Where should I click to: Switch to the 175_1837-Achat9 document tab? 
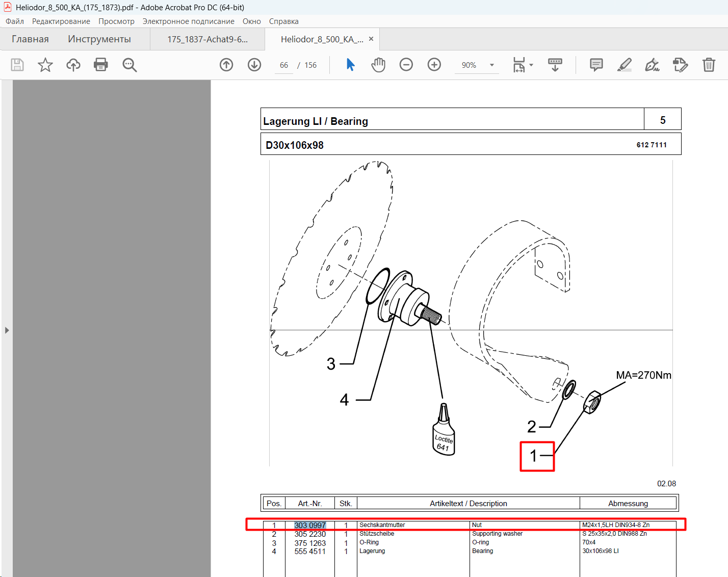[x=207, y=39]
